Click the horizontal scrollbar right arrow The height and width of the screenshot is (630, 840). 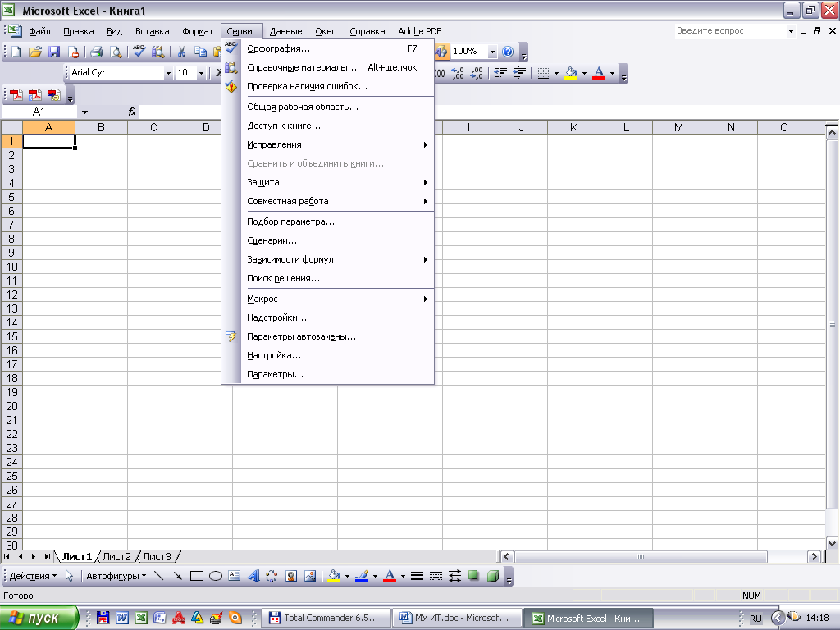(815, 557)
